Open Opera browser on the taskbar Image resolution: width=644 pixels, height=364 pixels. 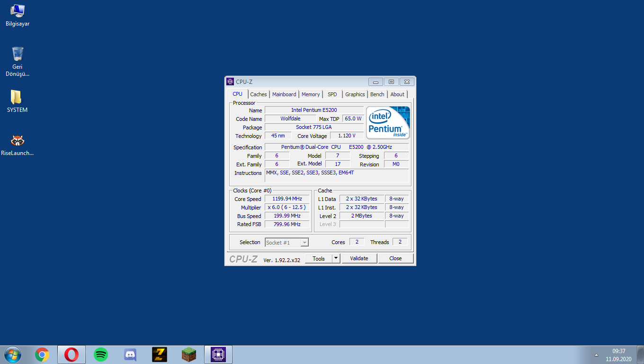tap(72, 354)
